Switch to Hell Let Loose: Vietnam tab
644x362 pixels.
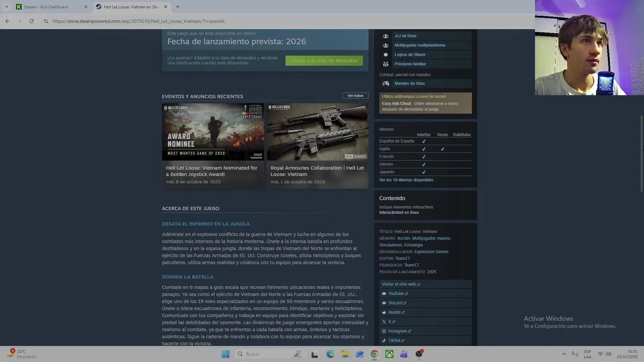(x=132, y=7)
